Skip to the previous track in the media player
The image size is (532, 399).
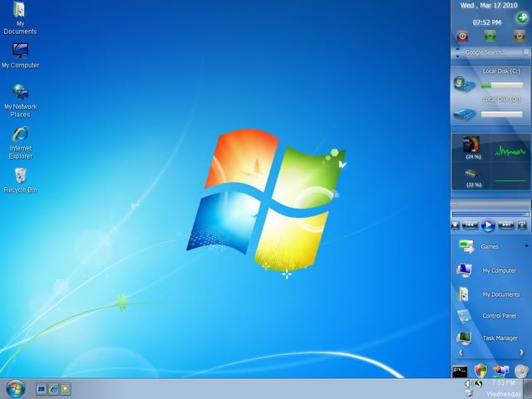pos(470,225)
